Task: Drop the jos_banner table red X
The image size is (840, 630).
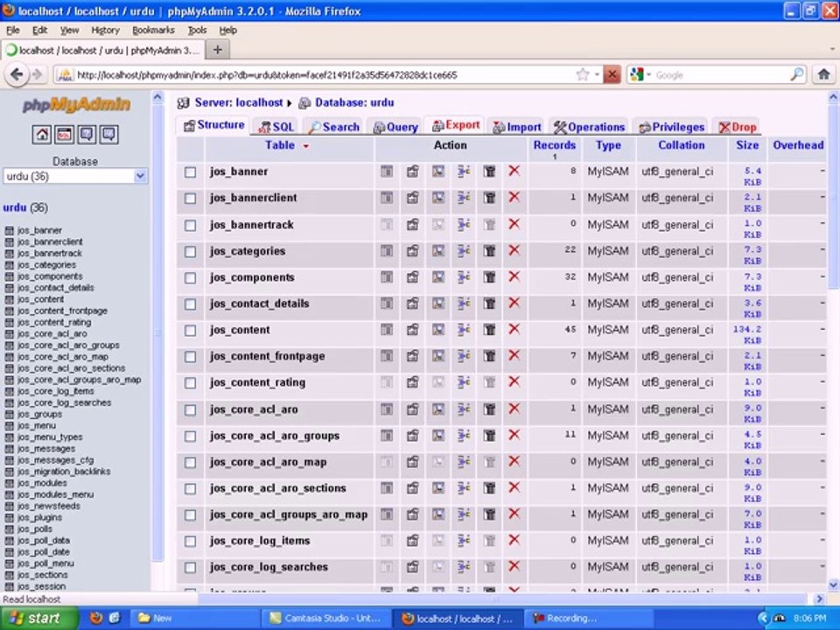Action: [x=514, y=171]
